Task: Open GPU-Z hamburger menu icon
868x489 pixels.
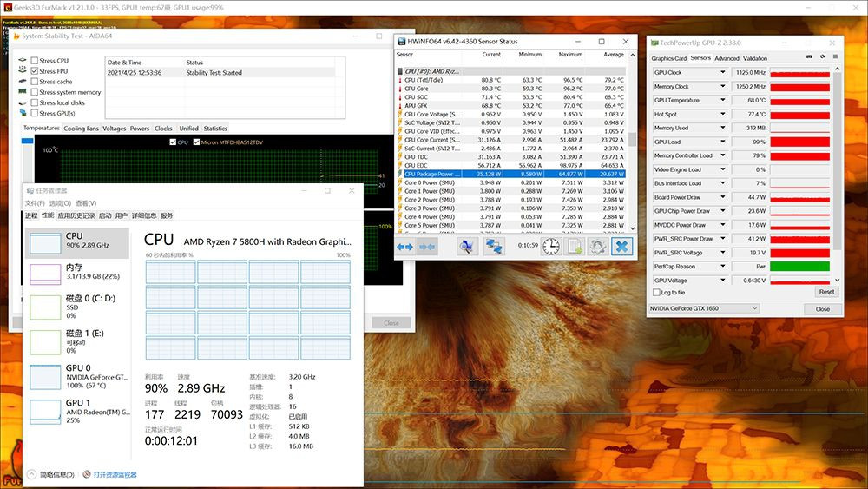Action: 835,57
